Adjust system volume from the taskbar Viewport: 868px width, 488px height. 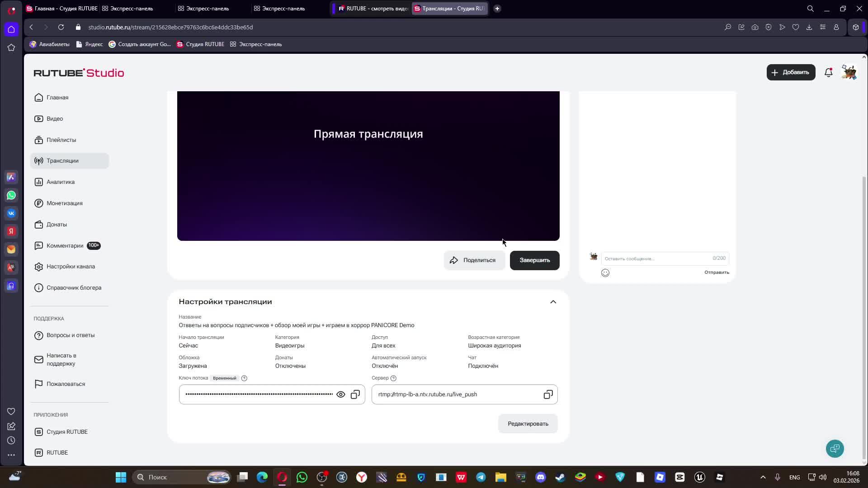tap(822, 477)
